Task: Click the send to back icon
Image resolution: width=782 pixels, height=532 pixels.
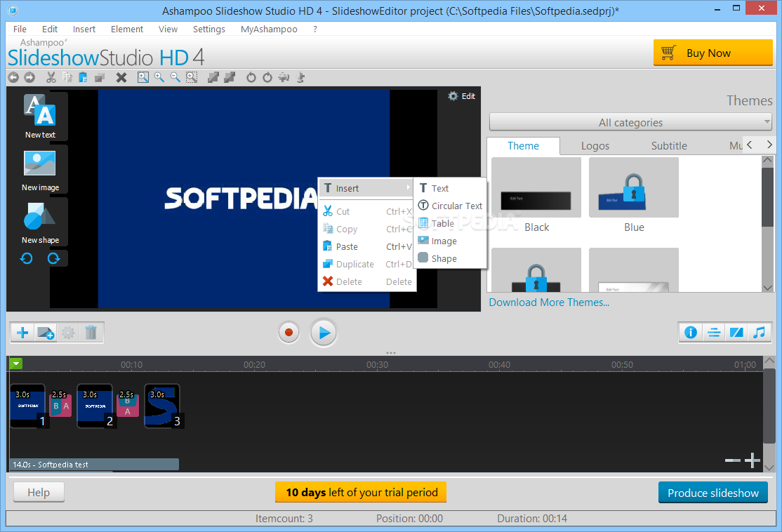Action: [x=230, y=77]
